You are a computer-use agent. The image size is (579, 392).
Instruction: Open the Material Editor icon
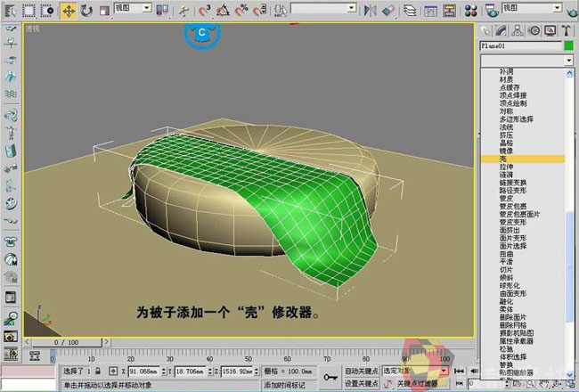tap(471, 11)
